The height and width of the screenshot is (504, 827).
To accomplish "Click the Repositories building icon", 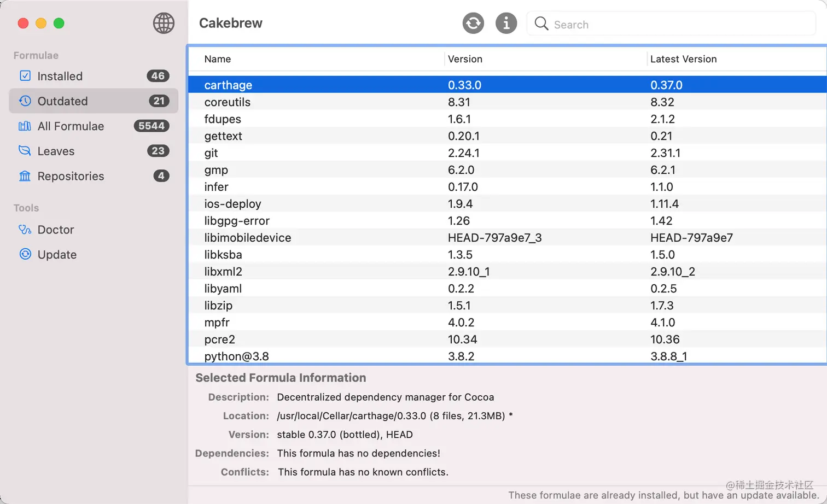I will (x=25, y=175).
